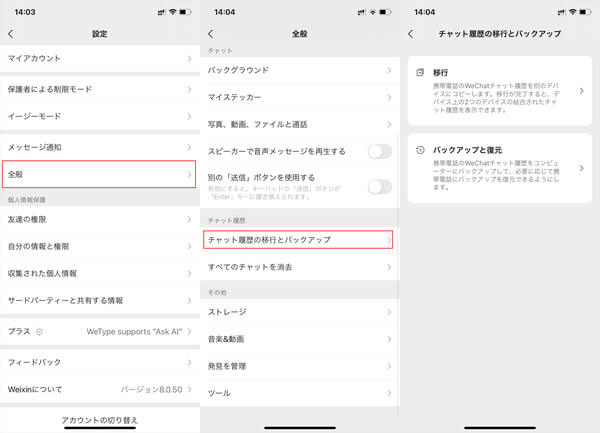
Task: Click the バックアップと復元 heading text
Action: (468, 150)
